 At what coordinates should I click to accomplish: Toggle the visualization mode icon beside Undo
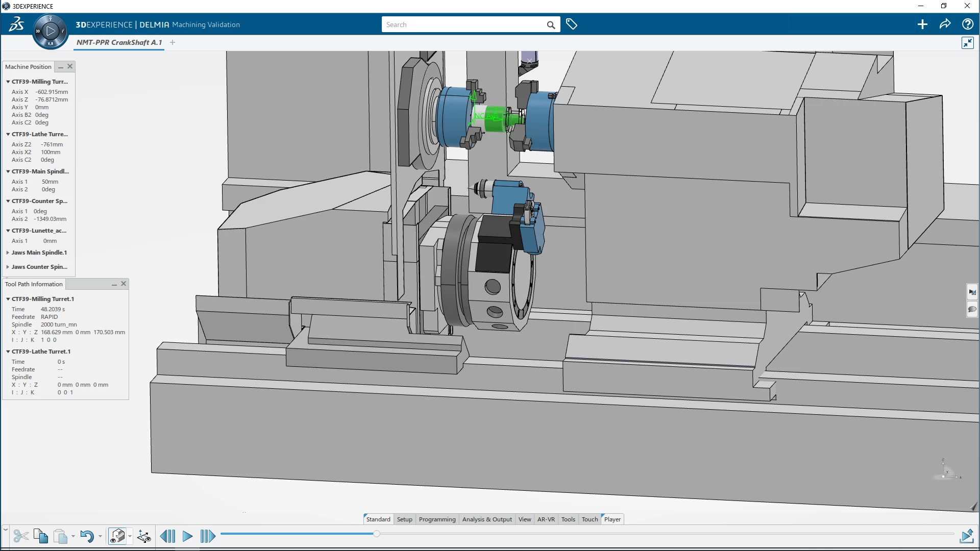pos(118,536)
